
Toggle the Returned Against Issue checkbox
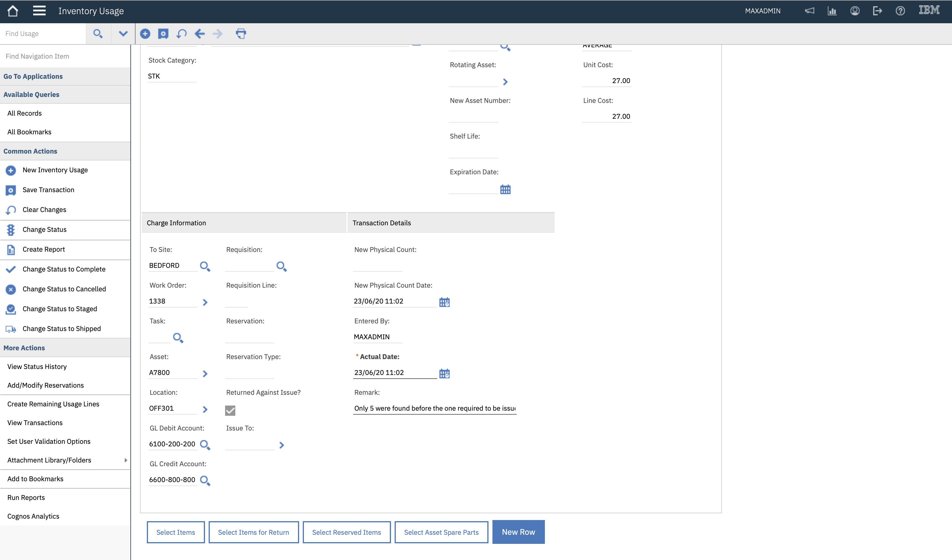(230, 410)
